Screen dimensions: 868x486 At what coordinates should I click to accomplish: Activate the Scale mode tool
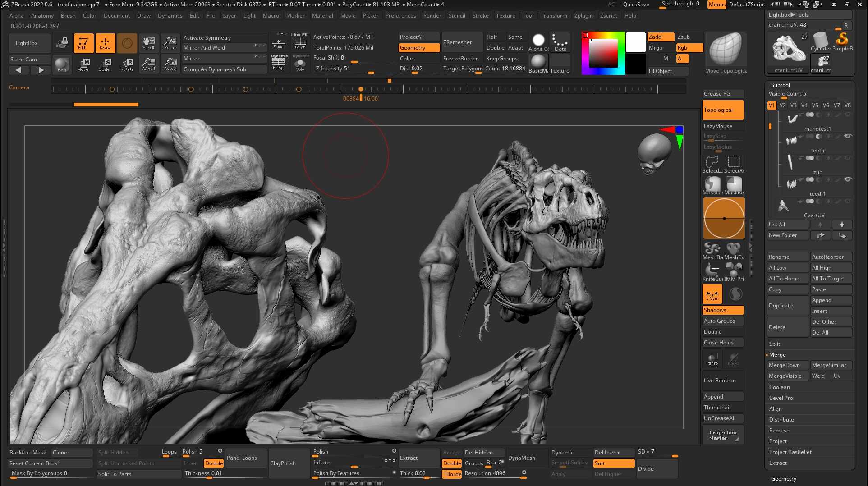pos(105,64)
